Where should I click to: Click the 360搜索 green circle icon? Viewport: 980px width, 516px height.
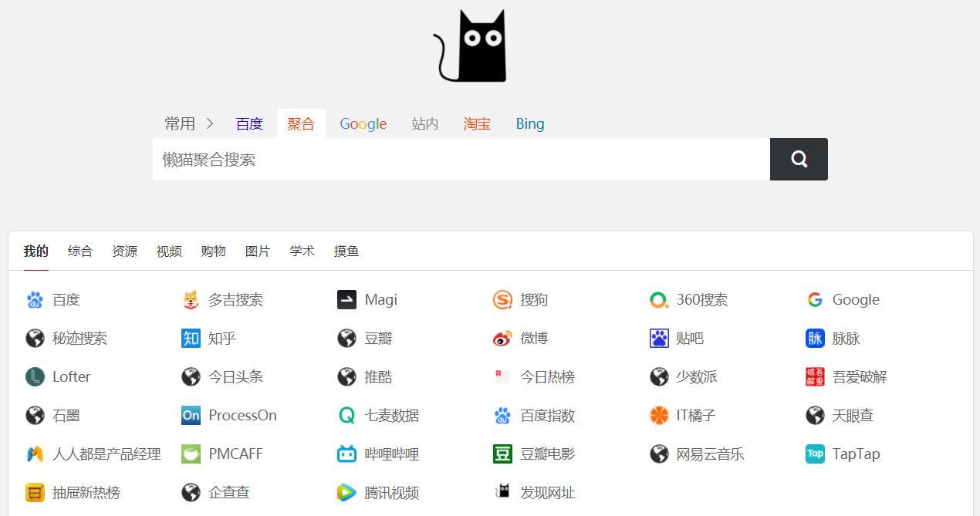[659, 299]
